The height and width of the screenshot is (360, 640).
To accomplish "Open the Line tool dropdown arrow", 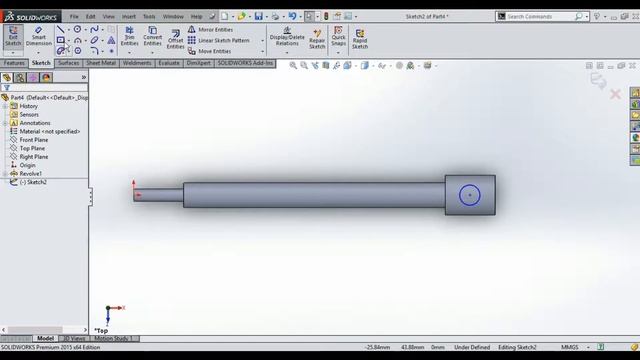I will click(68, 30).
